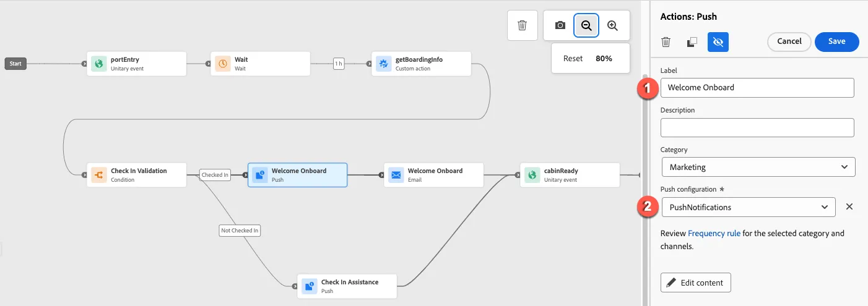Viewport: 868px width, 306px height.
Task: Select the portEntry globe event icon
Action: (98, 64)
